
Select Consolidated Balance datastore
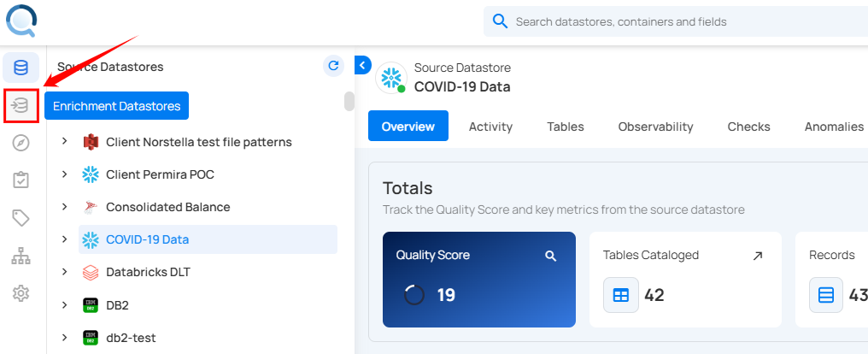pos(167,207)
